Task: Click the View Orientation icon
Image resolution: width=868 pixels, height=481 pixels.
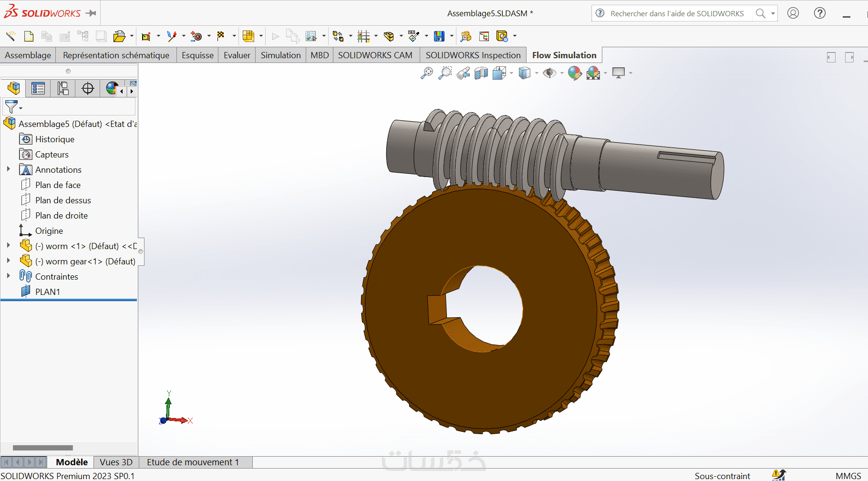Action: coord(499,73)
